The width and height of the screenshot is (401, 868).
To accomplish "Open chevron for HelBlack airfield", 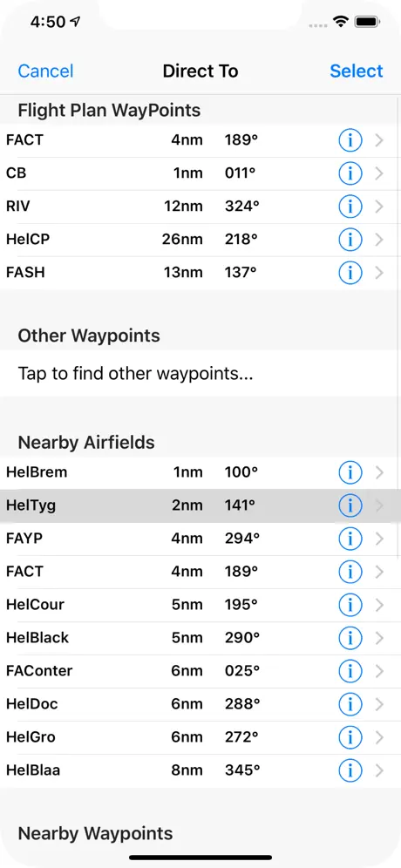I will click(x=379, y=638).
